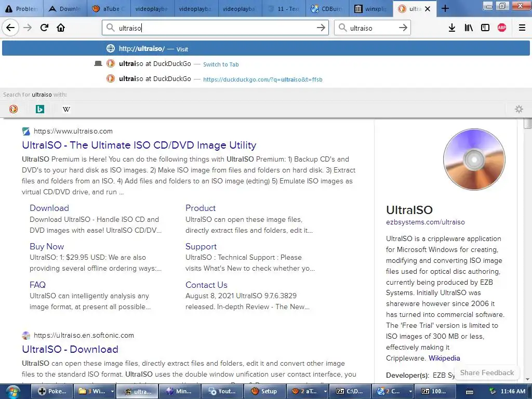This screenshot has width=532, height=399.
Task: Open the Download sitelink
Action: coord(49,208)
